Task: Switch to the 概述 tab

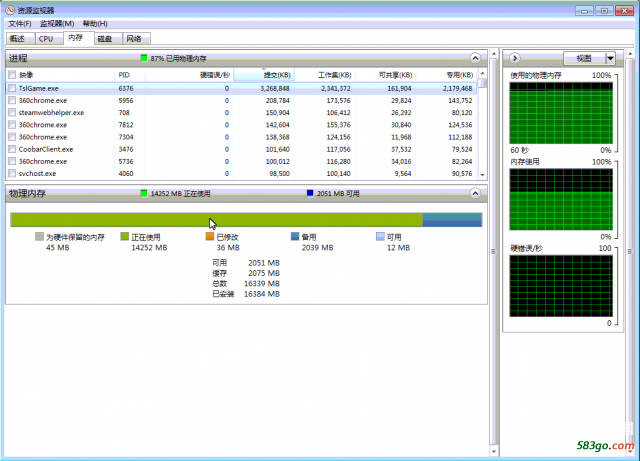Action: click(20, 38)
